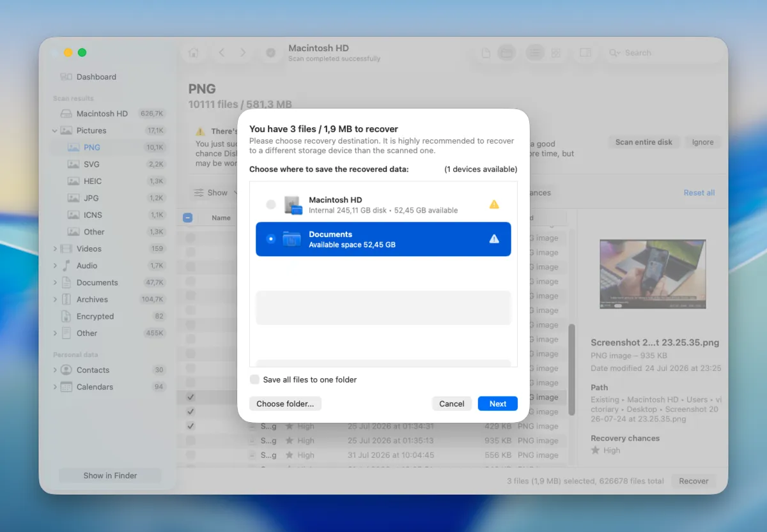Select HEIC in the Pictures tree
The height and width of the screenshot is (532, 767).
click(109, 181)
